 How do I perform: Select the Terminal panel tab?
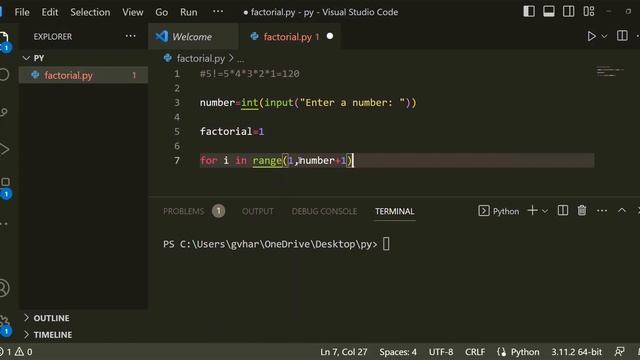(395, 211)
